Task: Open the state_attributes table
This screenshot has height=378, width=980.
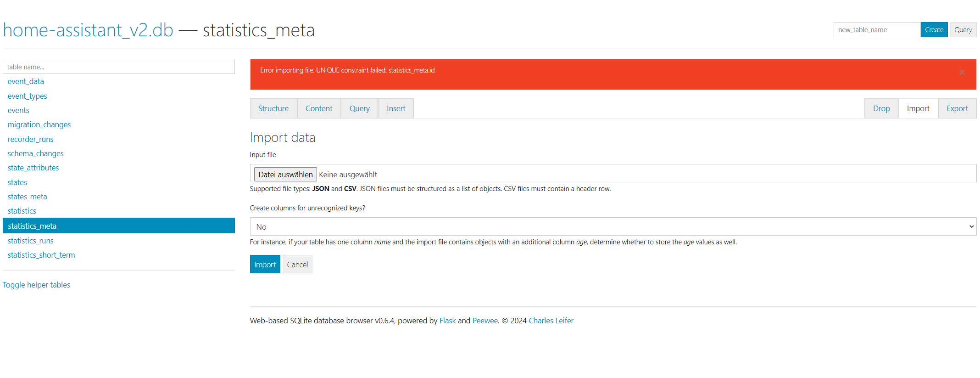Action: (x=33, y=168)
